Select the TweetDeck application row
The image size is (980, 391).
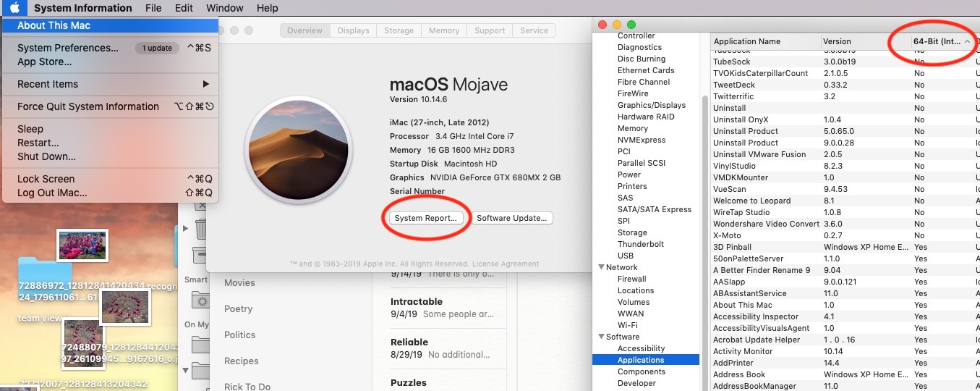tap(845, 85)
